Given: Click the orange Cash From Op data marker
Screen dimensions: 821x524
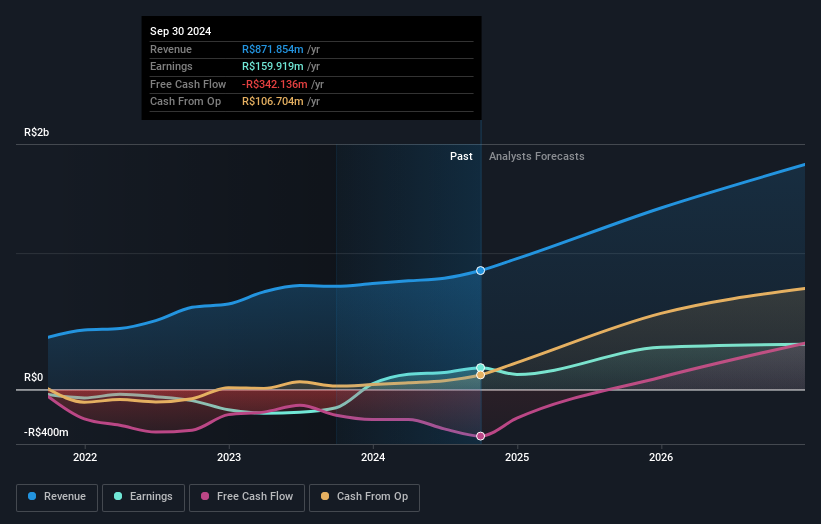Looking at the screenshot, I should (480, 375).
